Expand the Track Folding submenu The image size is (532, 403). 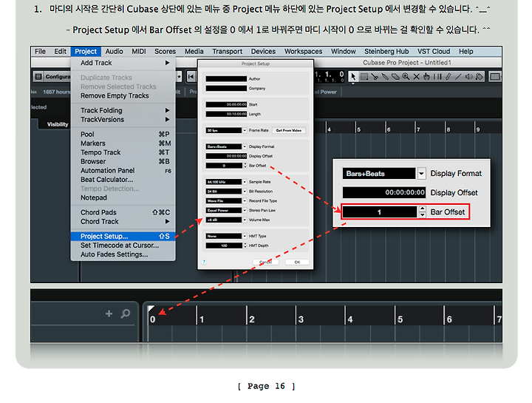click(123, 110)
